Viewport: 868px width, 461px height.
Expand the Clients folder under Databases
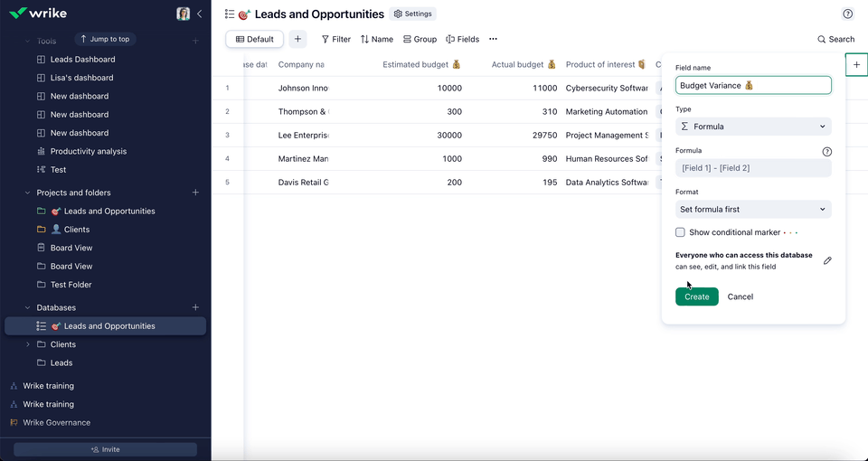click(x=27, y=344)
